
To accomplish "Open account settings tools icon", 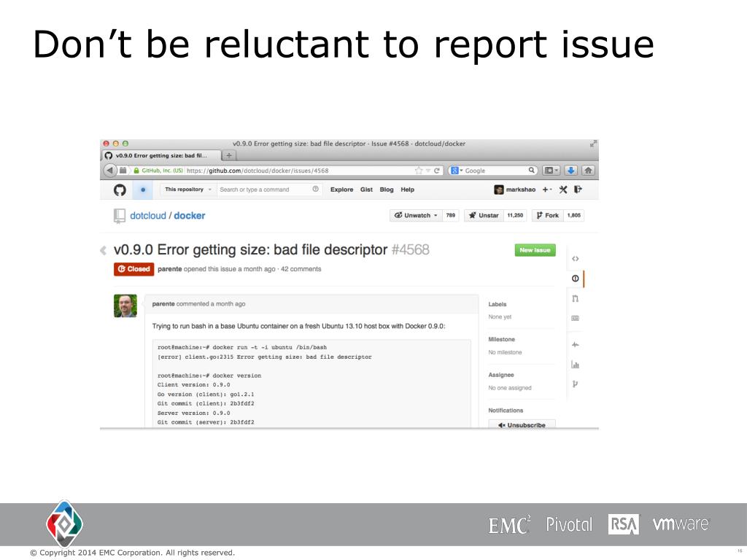I will pos(563,190).
